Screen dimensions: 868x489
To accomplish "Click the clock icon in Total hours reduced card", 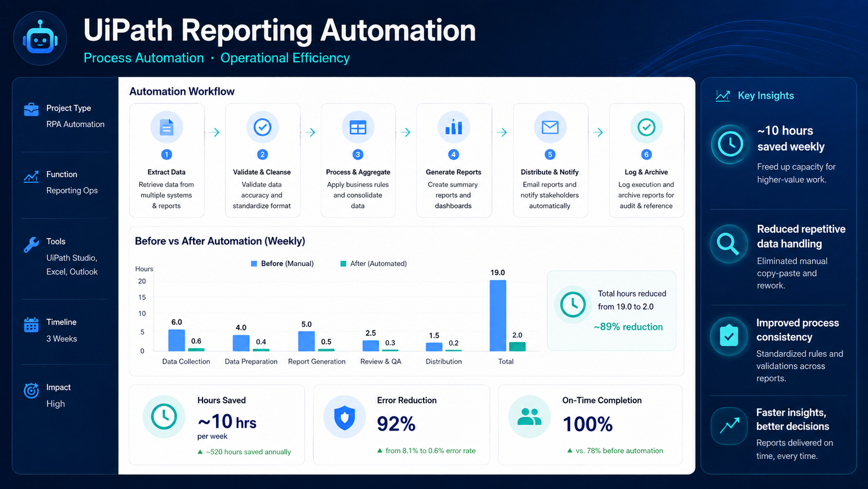I will point(573,305).
